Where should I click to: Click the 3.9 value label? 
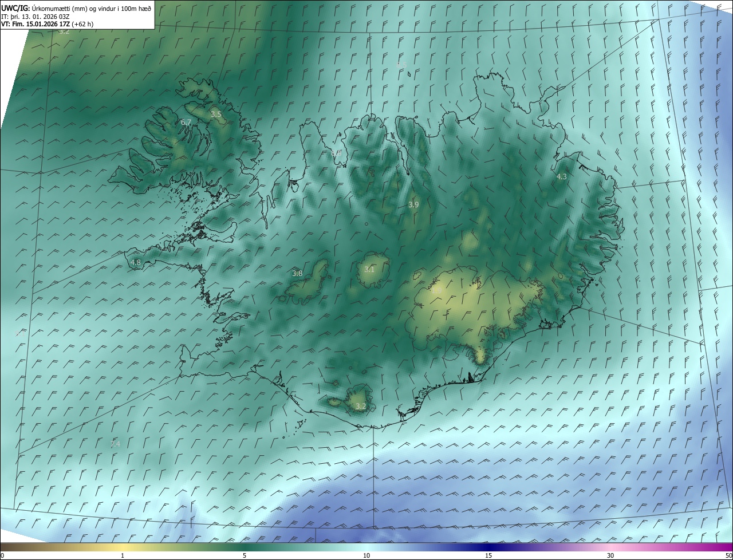(x=413, y=204)
